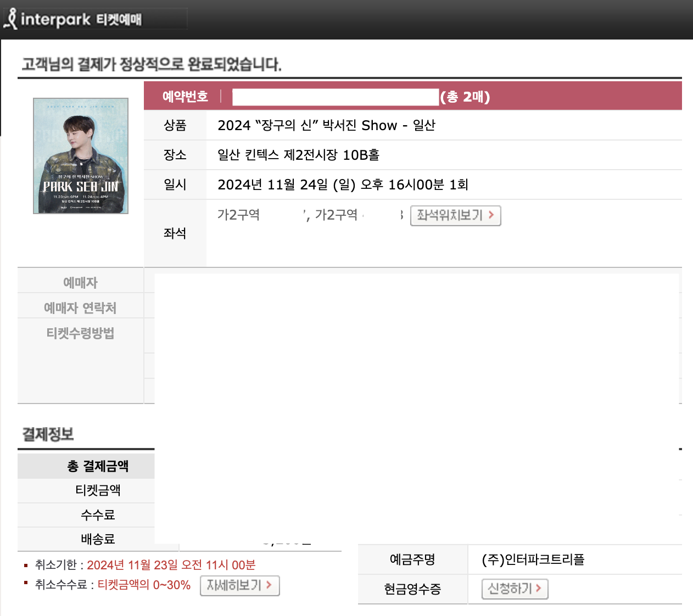Click the '티켓금액의 0~30%' cancellation fee text
693x616 pixels.
144,585
